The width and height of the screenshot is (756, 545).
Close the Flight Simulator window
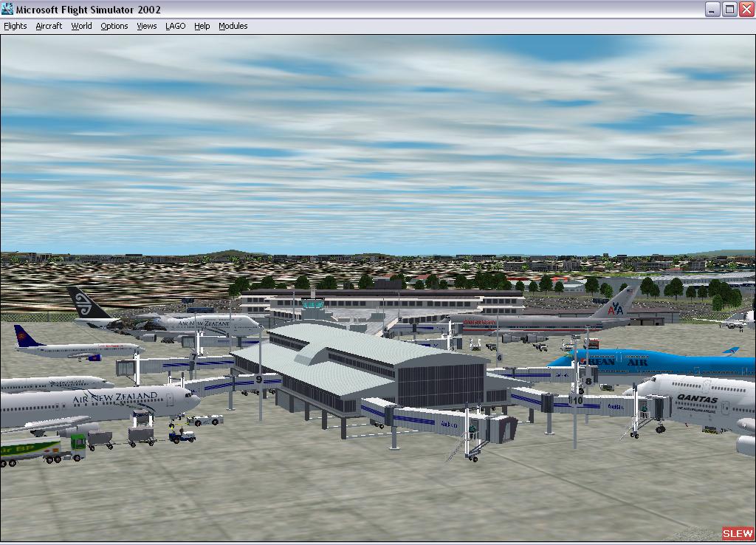747,9
